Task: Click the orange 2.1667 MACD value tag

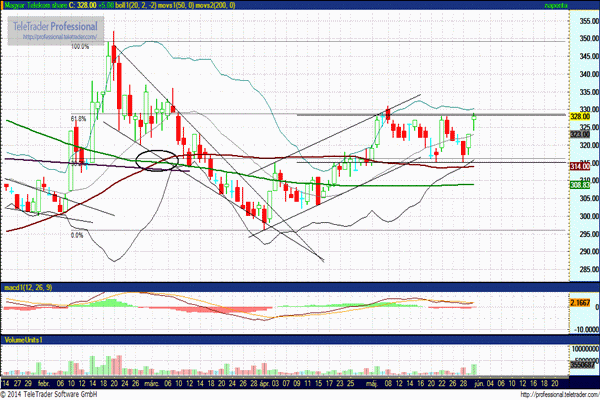Action: click(x=580, y=303)
